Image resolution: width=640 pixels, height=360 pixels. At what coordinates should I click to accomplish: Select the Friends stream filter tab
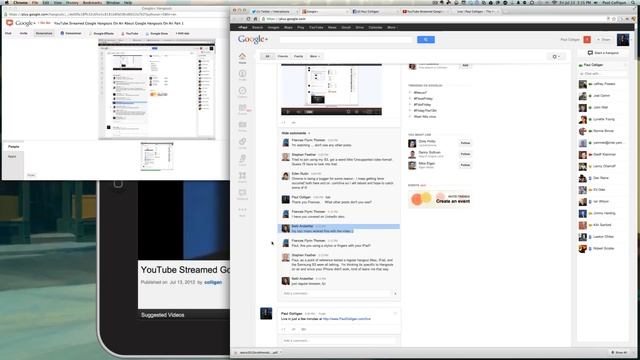point(282,56)
